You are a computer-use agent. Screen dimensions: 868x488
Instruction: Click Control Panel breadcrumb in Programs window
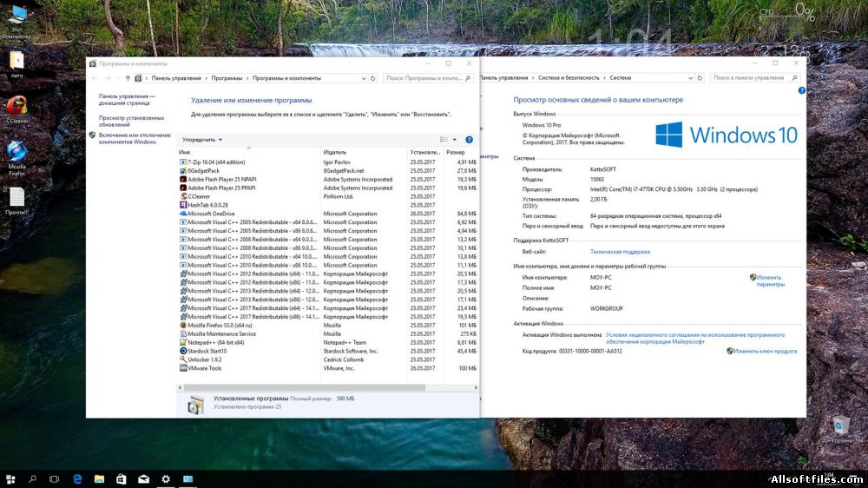click(x=176, y=78)
